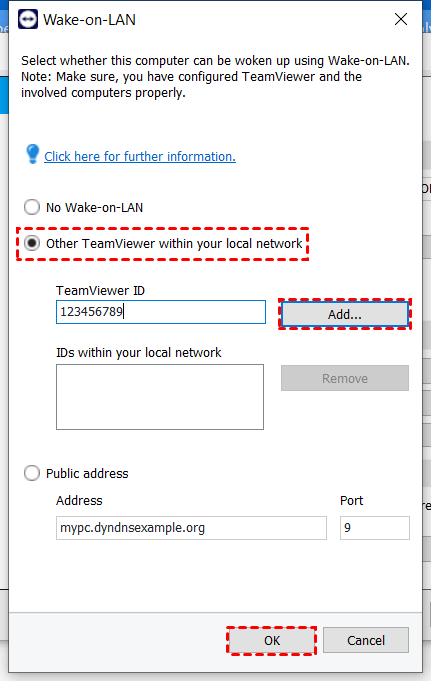This screenshot has height=681, width=431.
Task: Click the Address field with mypc.dyndnsexample.org
Action: click(x=191, y=528)
